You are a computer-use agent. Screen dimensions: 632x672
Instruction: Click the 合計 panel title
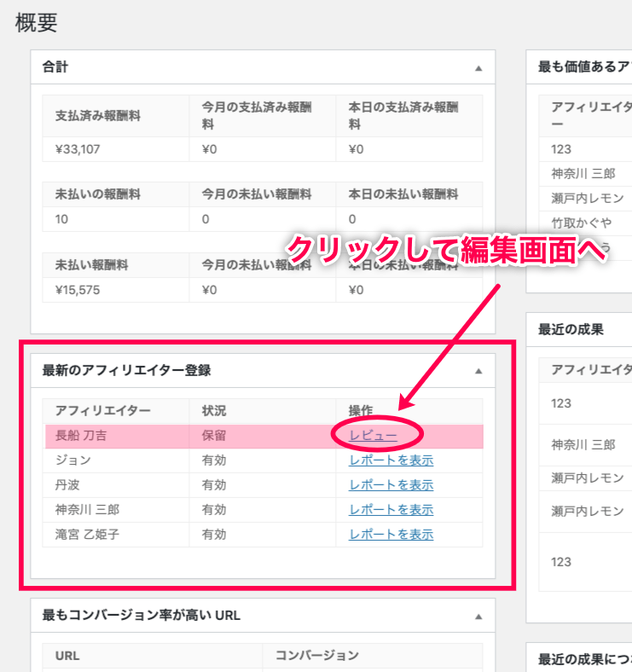(55, 67)
